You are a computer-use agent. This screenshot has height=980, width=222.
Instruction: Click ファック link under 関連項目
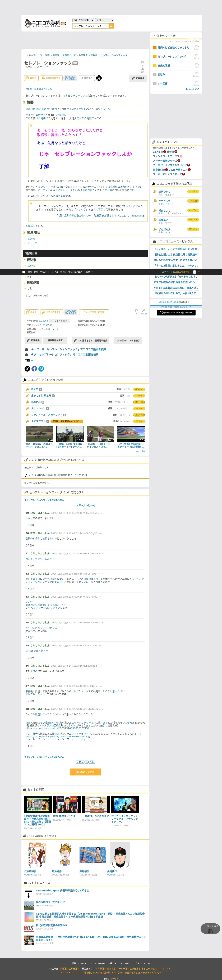tap(32, 243)
